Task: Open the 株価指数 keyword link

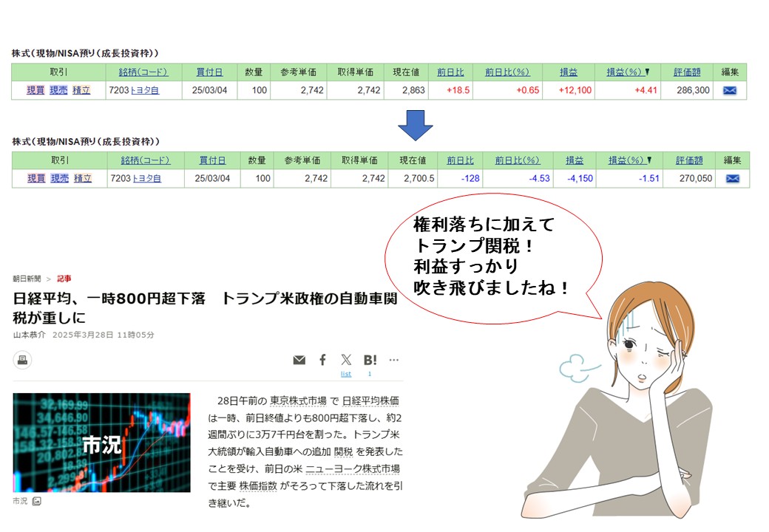Action: coord(258,486)
